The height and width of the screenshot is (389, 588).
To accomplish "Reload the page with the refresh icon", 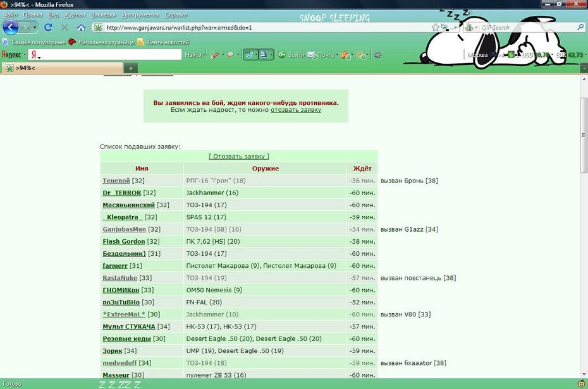I will [x=48, y=27].
